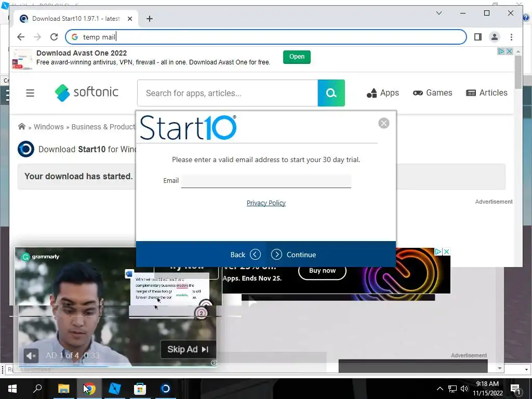Image resolution: width=532 pixels, height=399 pixels.
Task: Open the Apps section
Action: [383, 93]
